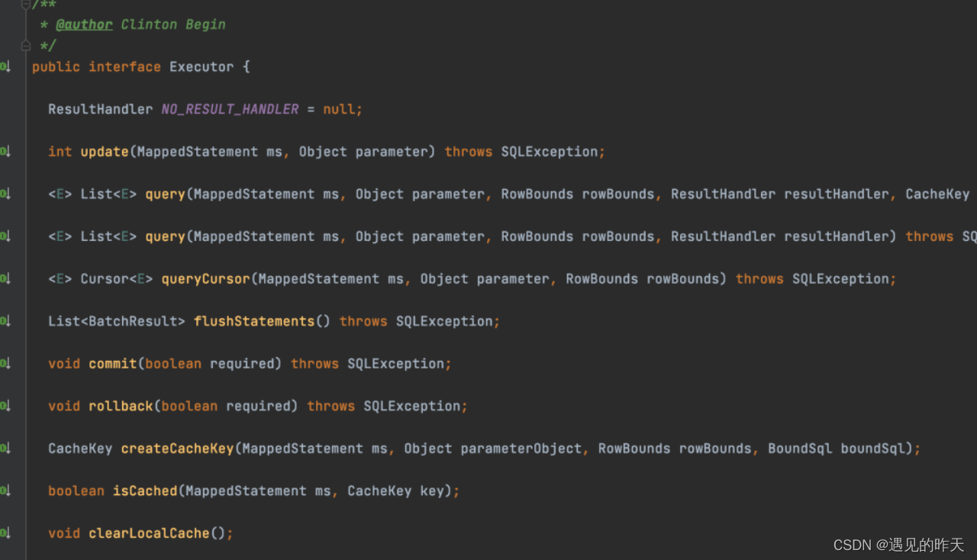Click the clearLocalCache method name

(x=149, y=533)
